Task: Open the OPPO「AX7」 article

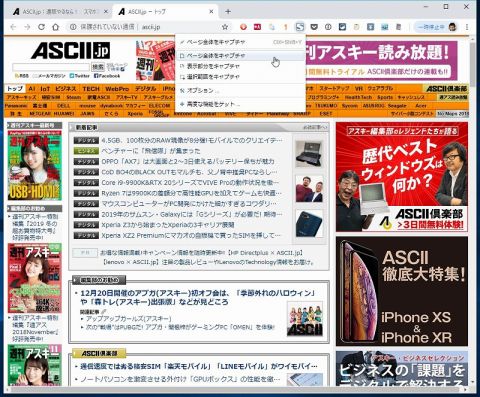Action: click(x=188, y=161)
